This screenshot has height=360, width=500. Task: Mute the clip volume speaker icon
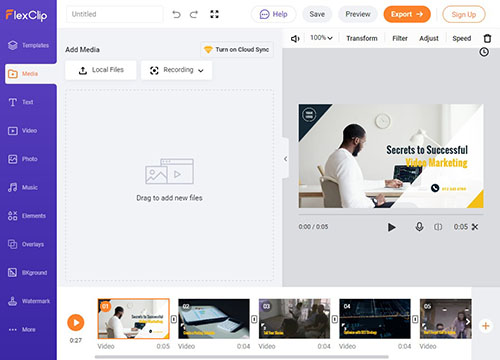point(295,39)
